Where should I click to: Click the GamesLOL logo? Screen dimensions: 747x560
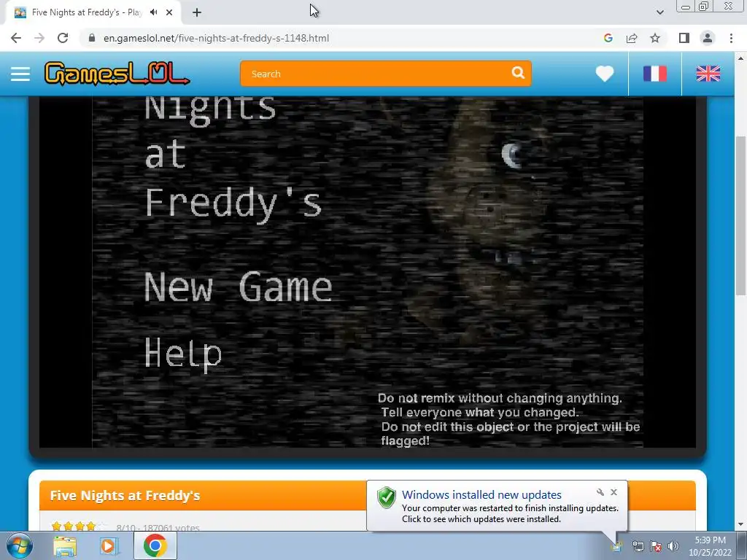pyautogui.click(x=117, y=74)
